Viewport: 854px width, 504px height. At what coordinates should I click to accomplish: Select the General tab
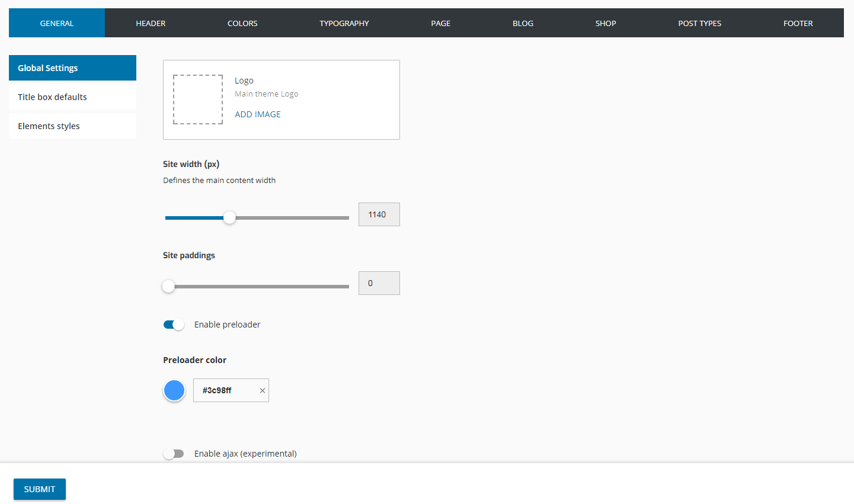click(57, 23)
